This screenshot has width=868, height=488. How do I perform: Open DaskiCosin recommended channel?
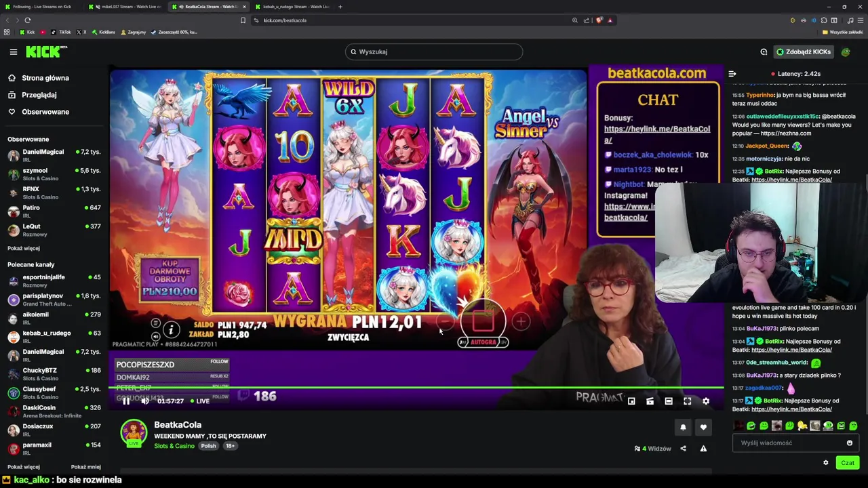point(54,411)
